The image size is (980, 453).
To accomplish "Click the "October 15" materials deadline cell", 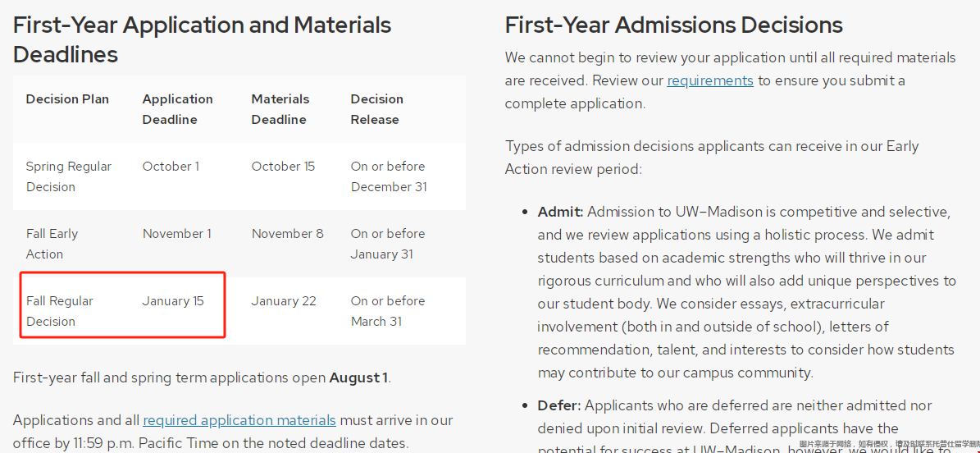I will 283,167.
